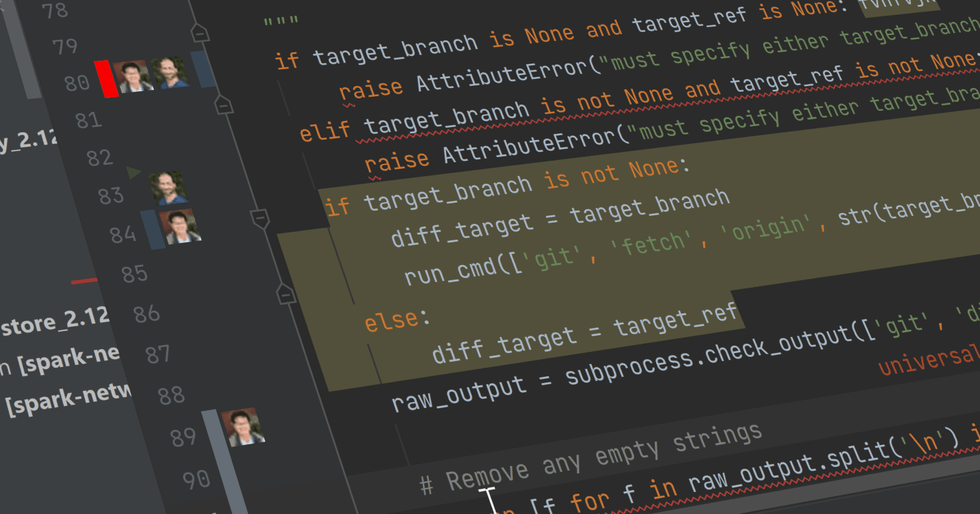980x514 pixels.
Task: Toggle the fold marker beside line 81
Action: coord(224,105)
